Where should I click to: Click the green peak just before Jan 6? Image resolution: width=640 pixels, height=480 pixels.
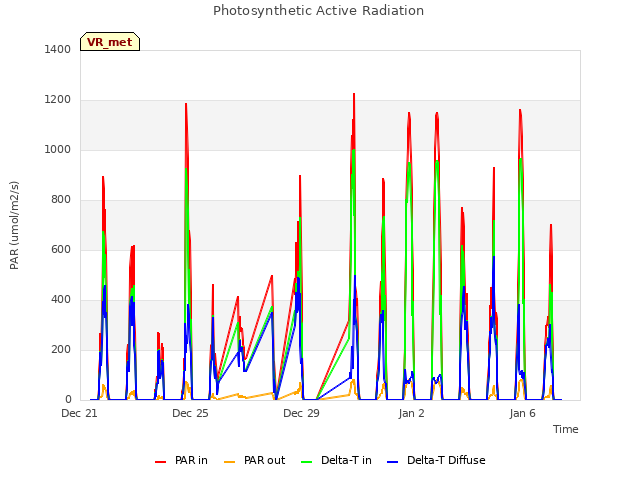coord(520,159)
